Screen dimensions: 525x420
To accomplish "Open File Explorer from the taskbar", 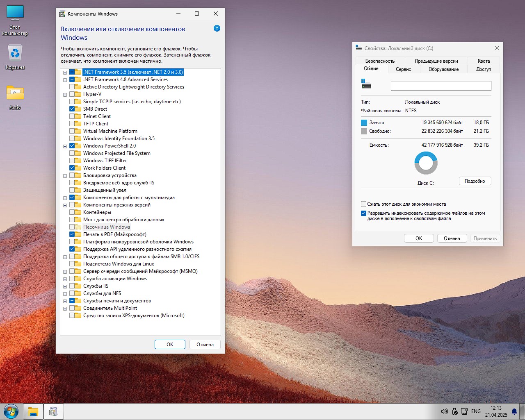I will pos(33,411).
